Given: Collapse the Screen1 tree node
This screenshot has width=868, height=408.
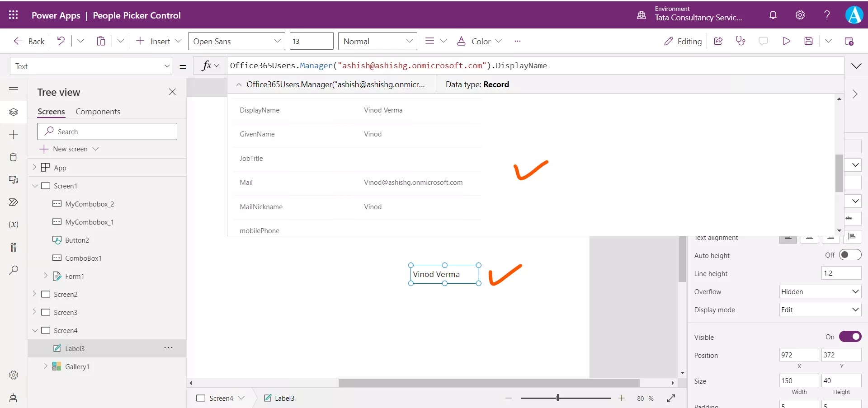Looking at the screenshot, I should coord(35,186).
